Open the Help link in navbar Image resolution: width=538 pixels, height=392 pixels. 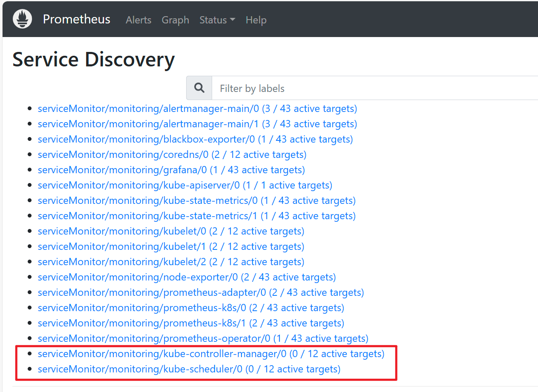click(x=256, y=20)
